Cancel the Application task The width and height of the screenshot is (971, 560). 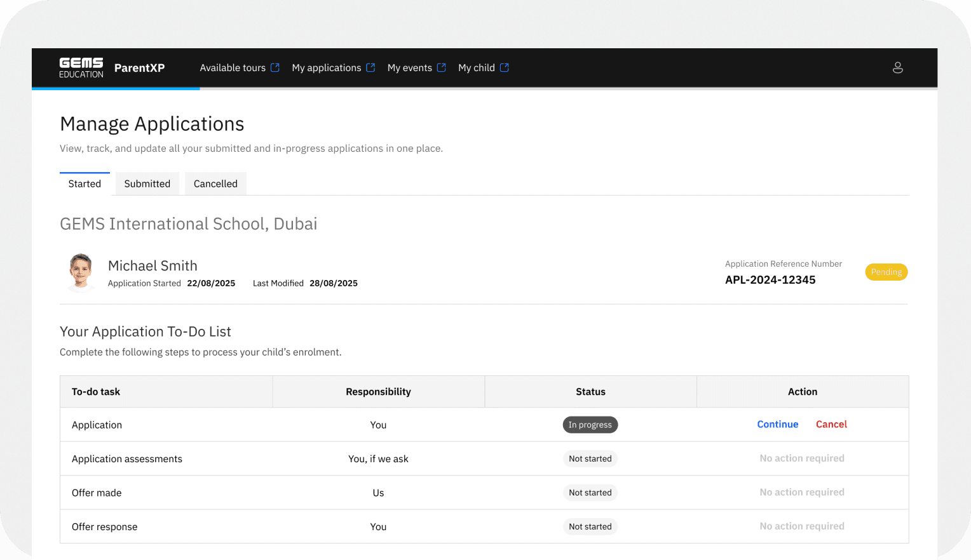[831, 424]
